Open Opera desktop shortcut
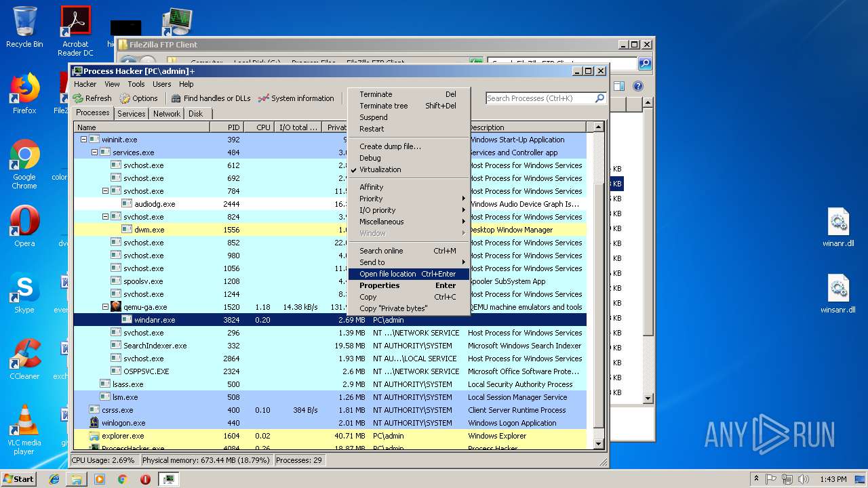Screen dimensions: 868x488 tap(24, 226)
